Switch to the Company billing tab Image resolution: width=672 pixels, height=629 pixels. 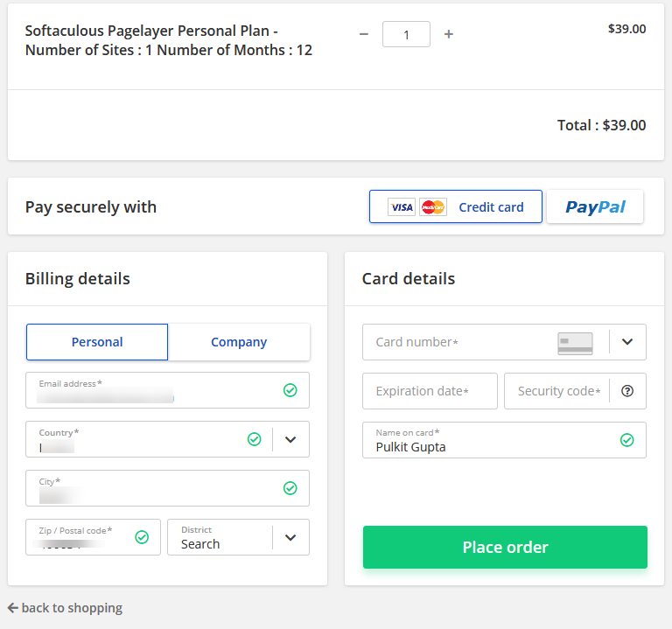coord(239,342)
